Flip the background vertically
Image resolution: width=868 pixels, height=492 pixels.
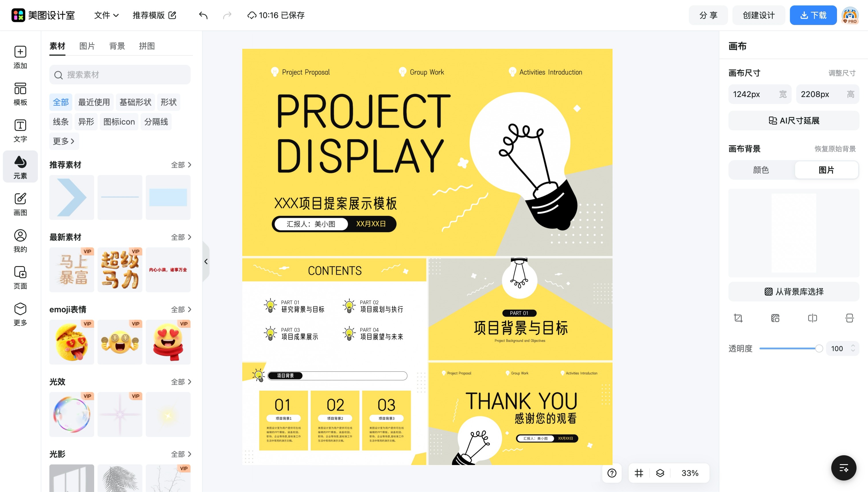(849, 318)
